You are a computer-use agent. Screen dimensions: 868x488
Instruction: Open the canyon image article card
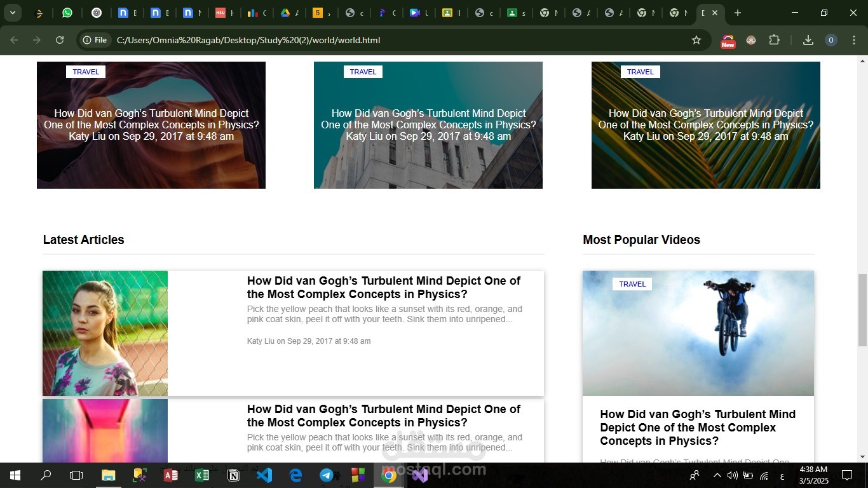pos(151,125)
